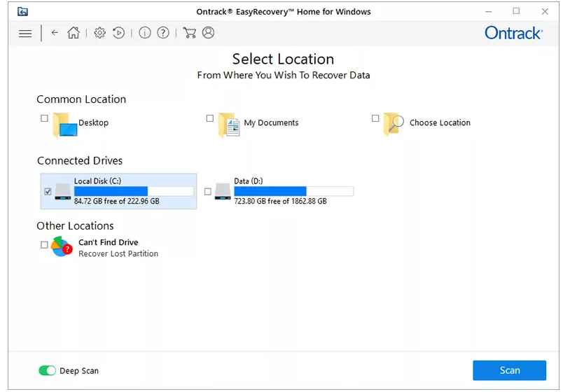Image resolution: width=563 pixels, height=392 pixels.
Task: Check the Desktop checkbox
Action: [44, 118]
